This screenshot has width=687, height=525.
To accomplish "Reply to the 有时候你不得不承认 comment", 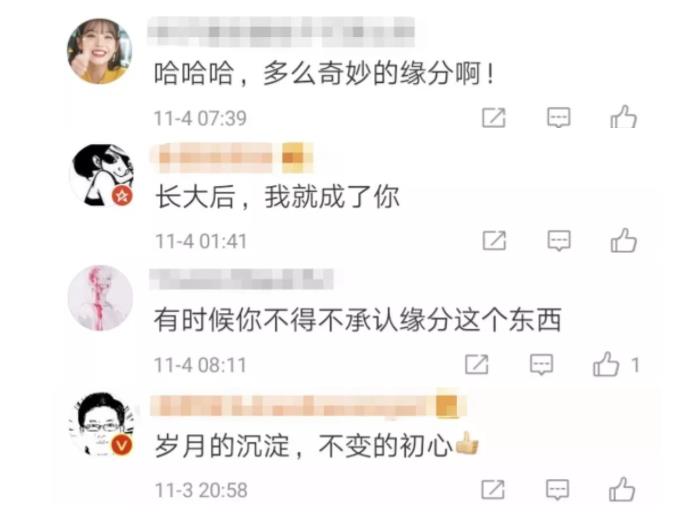I will [x=542, y=365].
